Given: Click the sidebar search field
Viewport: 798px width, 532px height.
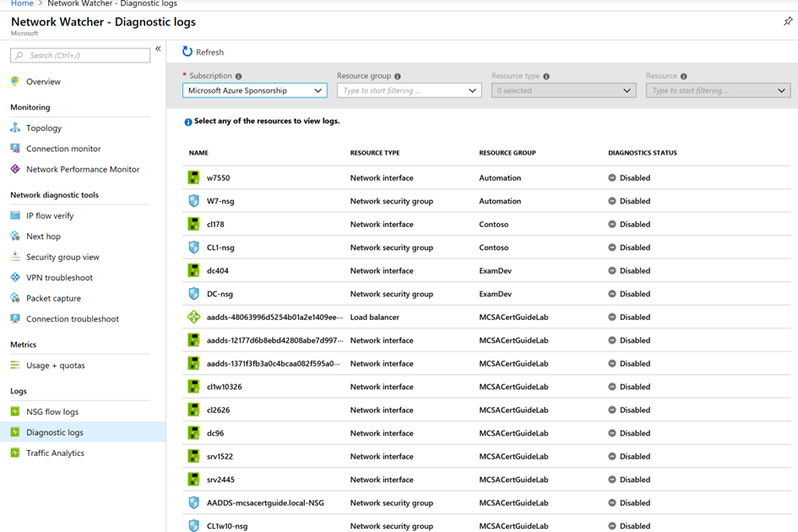Looking at the screenshot, I should point(80,56).
